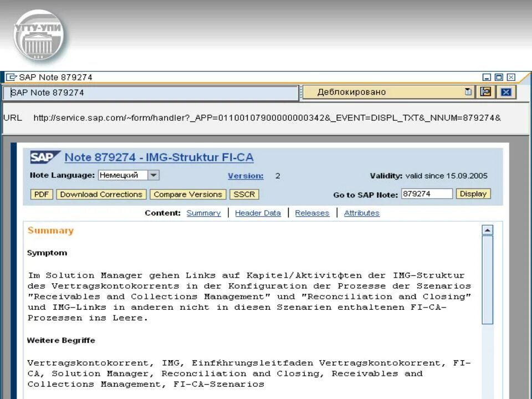
Task: Click the 'Content:' label
Action: (x=162, y=213)
